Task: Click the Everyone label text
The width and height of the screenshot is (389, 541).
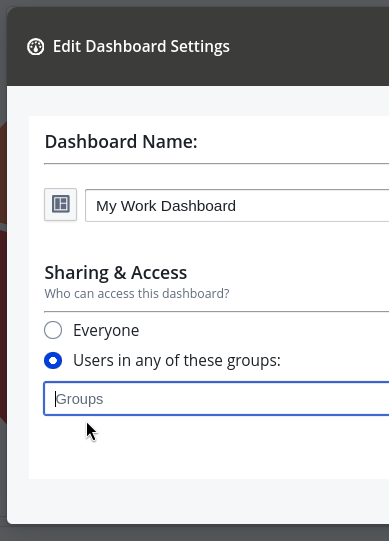Action: pyautogui.click(x=106, y=331)
